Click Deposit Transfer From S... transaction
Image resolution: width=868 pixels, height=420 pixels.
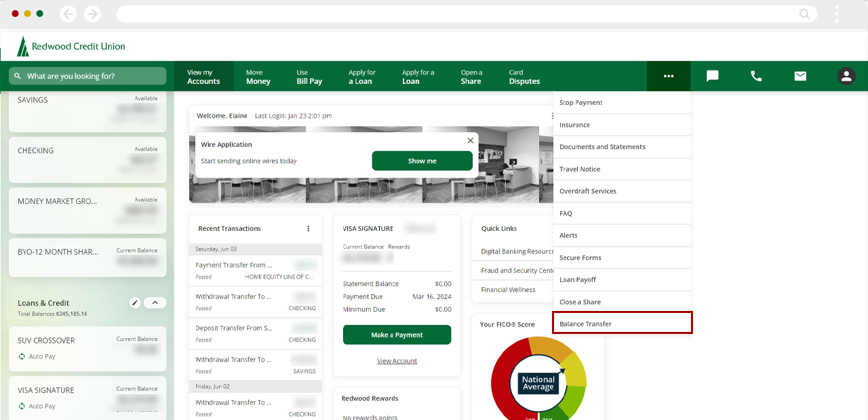256,333
